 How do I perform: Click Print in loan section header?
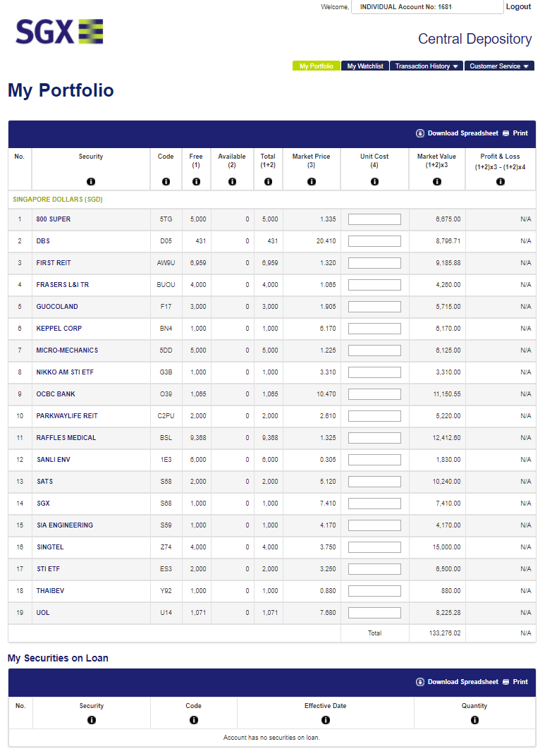pyautogui.click(x=520, y=682)
